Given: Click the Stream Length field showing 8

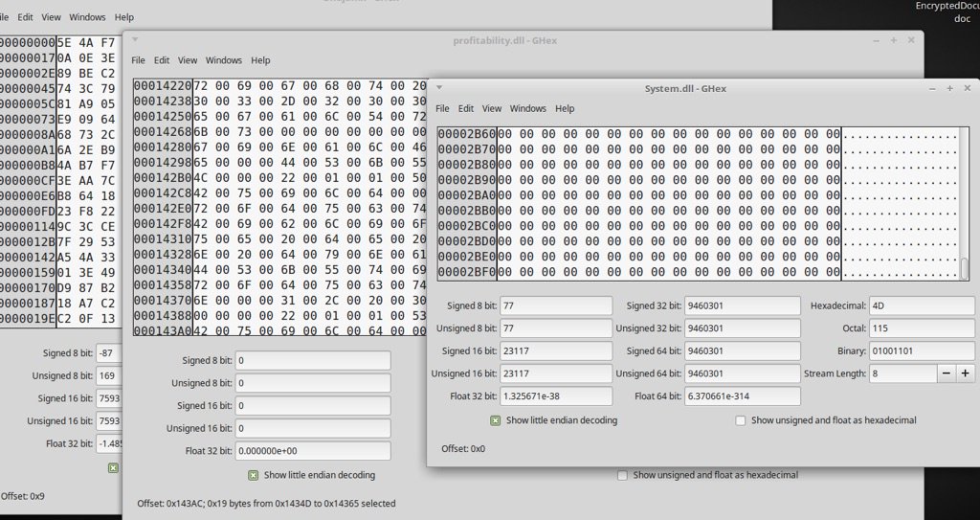Looking at the screenshot, I should (903, 373).
